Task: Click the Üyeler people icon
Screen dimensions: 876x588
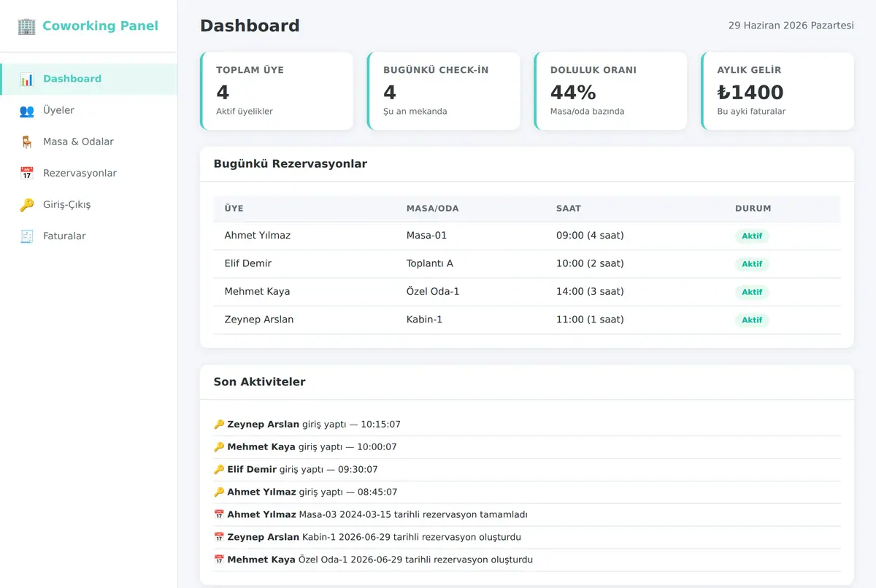Action: click(27, 110)
